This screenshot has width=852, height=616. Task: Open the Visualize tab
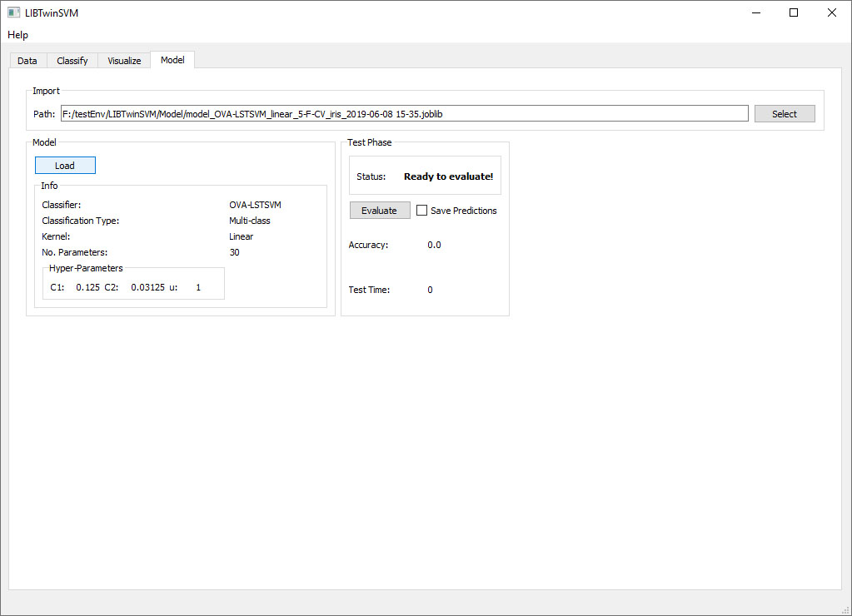[124, 60]
